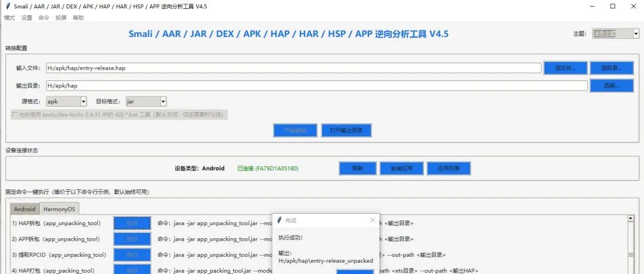Image resolution: width=644 pixels, height=274 pixels.
Task: Click the 输出目录 path field
Action: (x=317, y=86)
